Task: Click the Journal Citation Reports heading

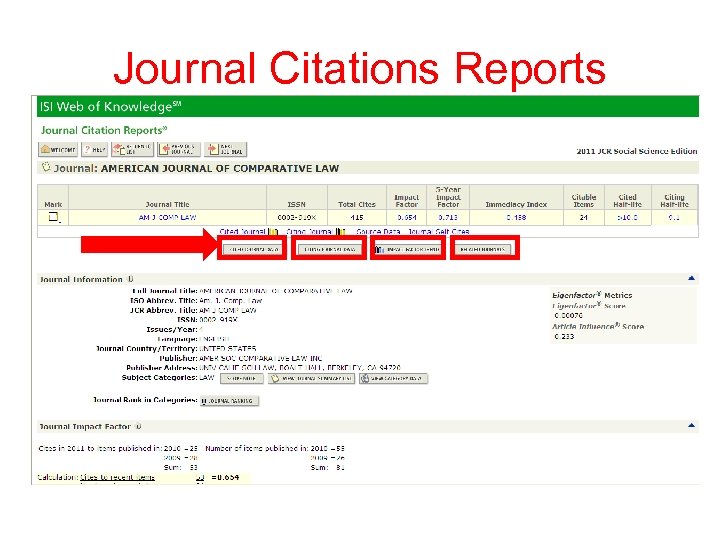Action: tap(104, 130)
